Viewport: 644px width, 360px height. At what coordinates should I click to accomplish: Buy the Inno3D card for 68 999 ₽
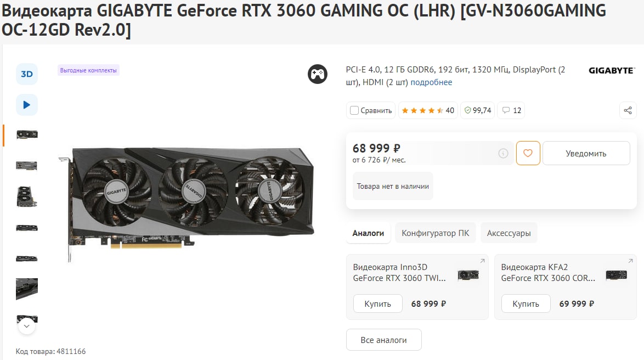378,303
